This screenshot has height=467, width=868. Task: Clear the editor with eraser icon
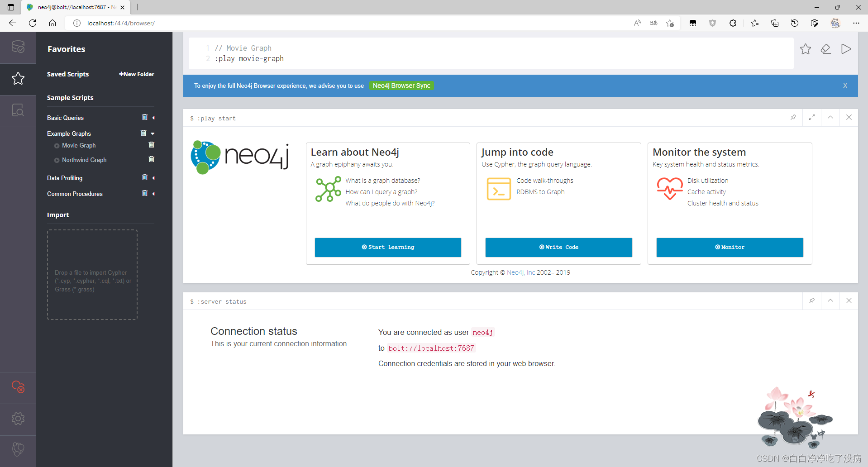[826, 49]
